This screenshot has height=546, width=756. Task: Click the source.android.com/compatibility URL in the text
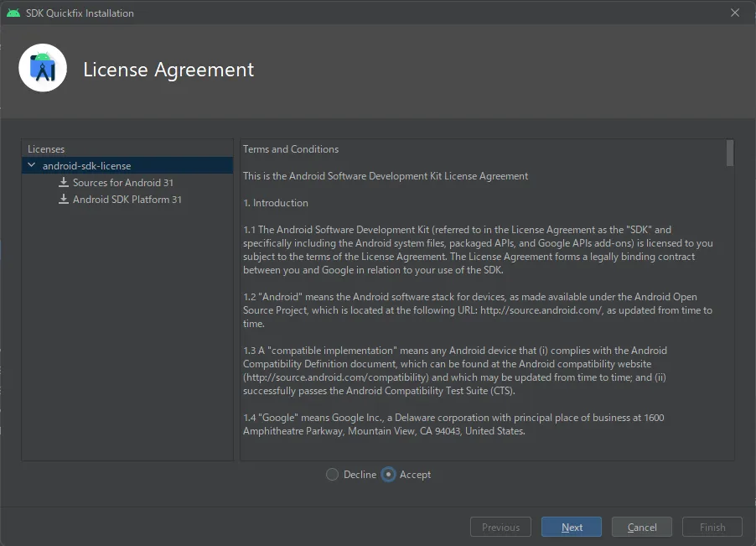pyautogui.click(x=334, y=377)
